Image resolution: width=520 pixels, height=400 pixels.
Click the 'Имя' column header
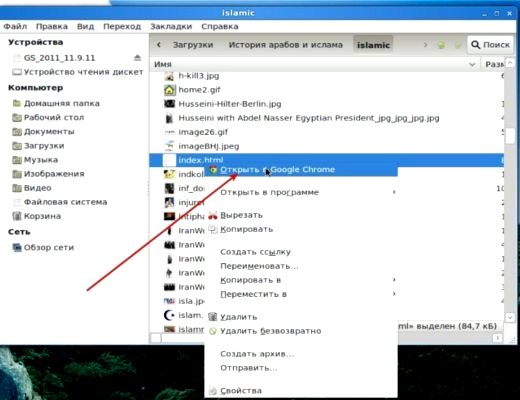tap(315, 64)
